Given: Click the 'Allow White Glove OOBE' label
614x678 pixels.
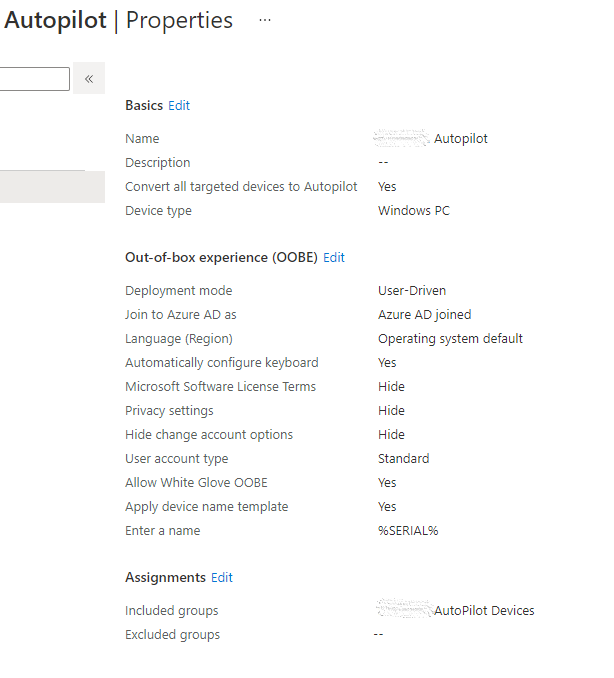Looking at the screenshot, I should pyautogui.click(x=196, y=483).
